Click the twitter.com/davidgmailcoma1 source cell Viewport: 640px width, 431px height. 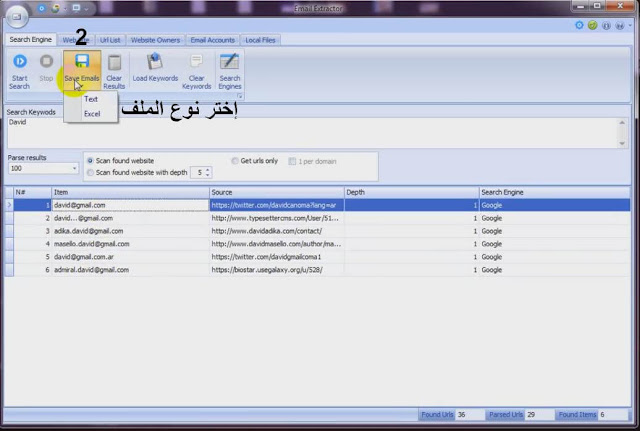[x=277, y=257]
